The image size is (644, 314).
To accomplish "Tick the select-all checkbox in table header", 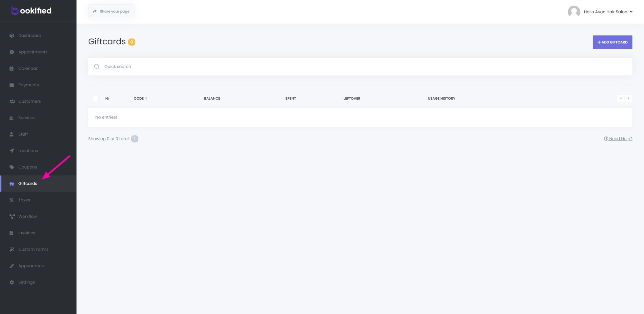I will (96, 98).
